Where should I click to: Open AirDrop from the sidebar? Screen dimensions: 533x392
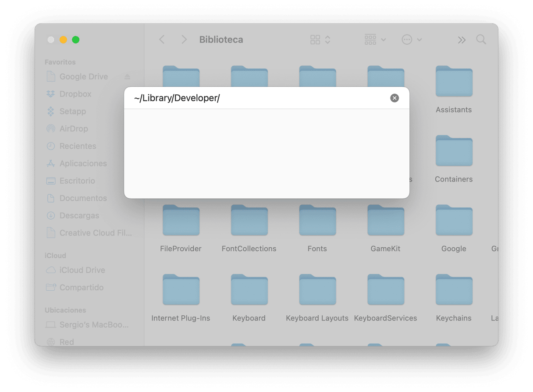(x=74, y=128)
